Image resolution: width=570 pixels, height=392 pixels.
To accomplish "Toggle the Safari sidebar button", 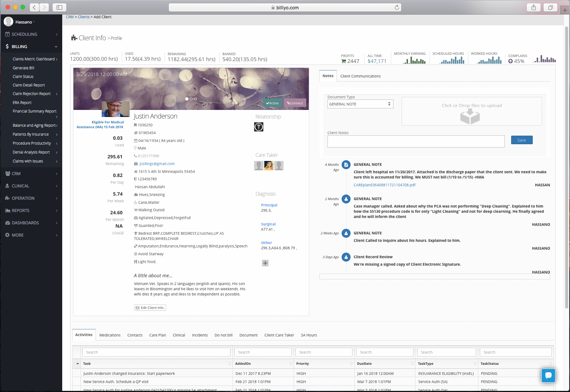I will (x=59, y=7).
